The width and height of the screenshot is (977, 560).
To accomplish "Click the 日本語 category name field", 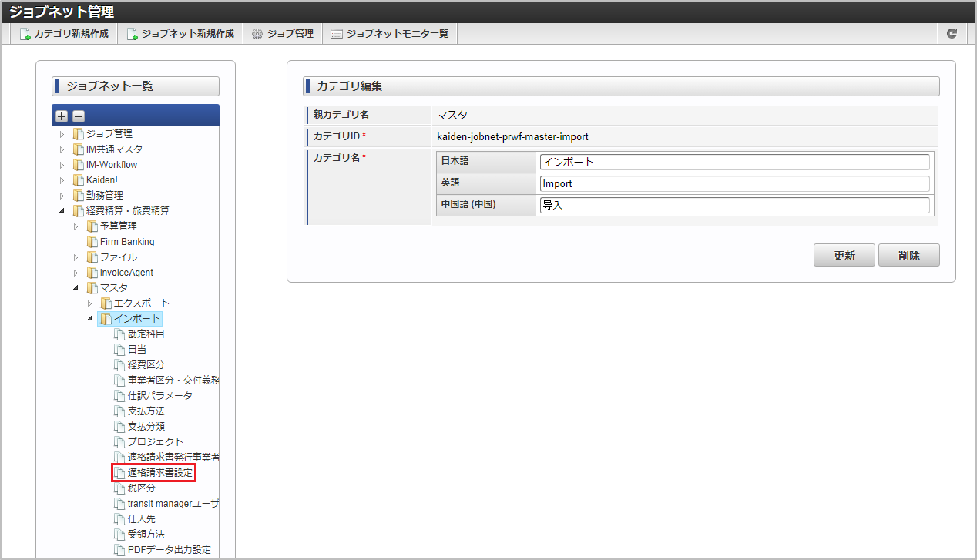I will pos(734,162).
